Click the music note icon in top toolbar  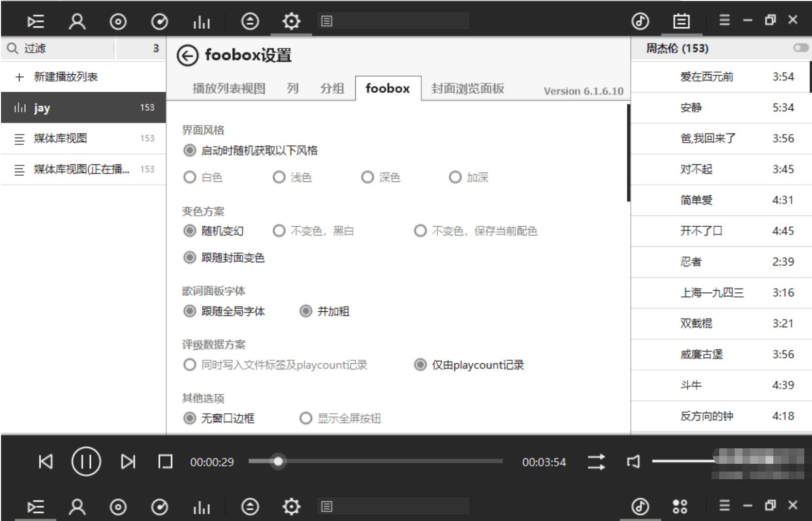[640, 21]
